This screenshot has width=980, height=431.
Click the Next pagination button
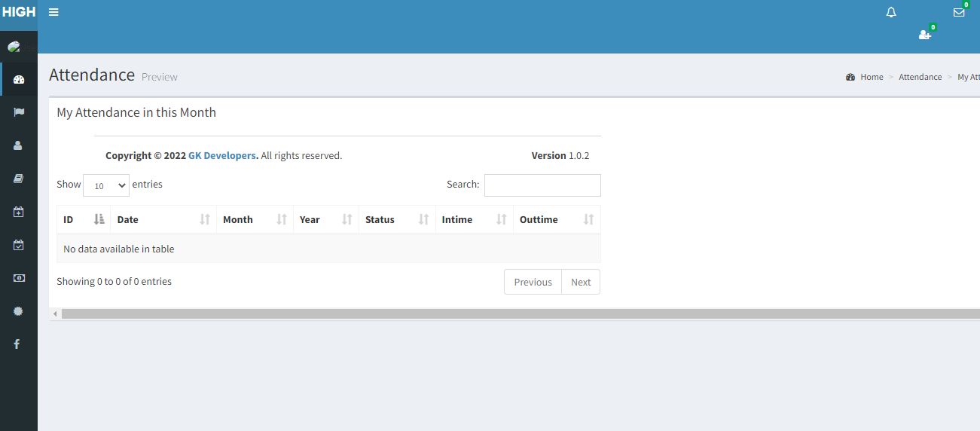[x=581, y=282]
